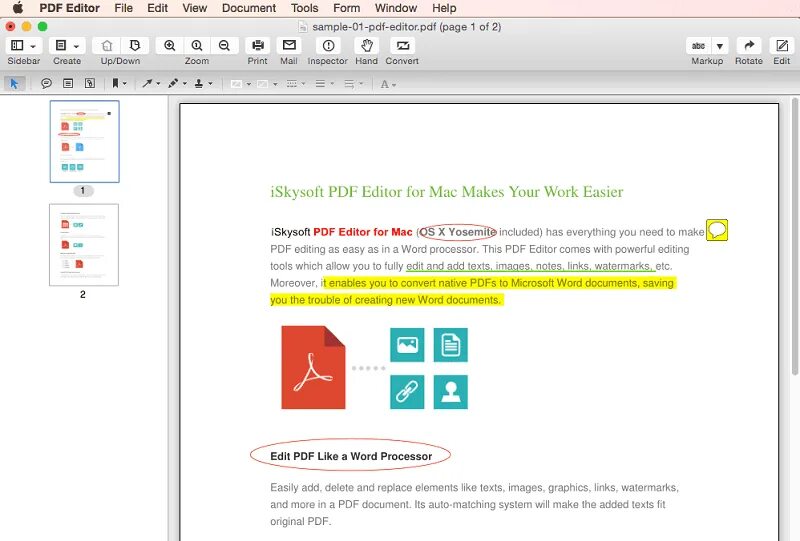Select page 1 thumbnail in sidebar
Image resolution: width=800 pixels, height=541 pixels.
(85, 141)
